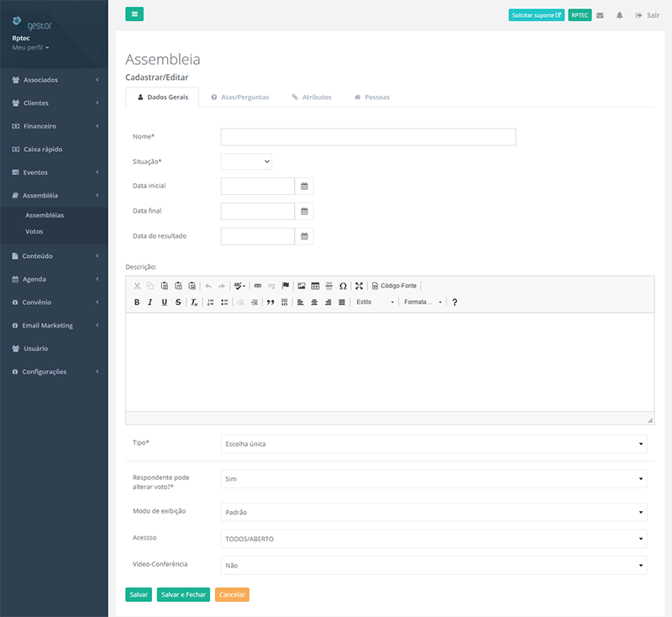The image size is (672, 617).
Task: Insert image using the editor toolbar
Action: [302, 286]
